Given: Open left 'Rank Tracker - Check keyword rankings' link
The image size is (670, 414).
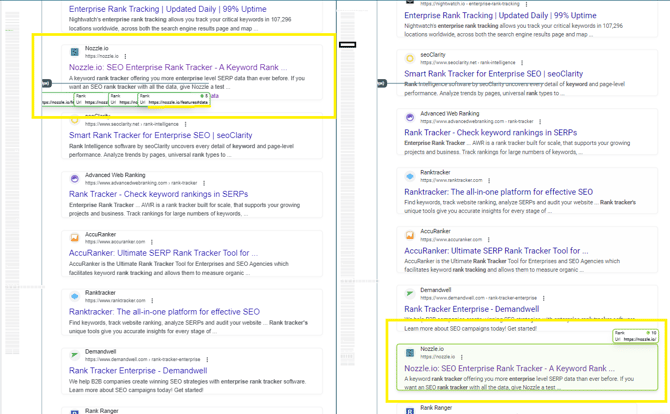Looking at the screenshot, I should (159, 194).
